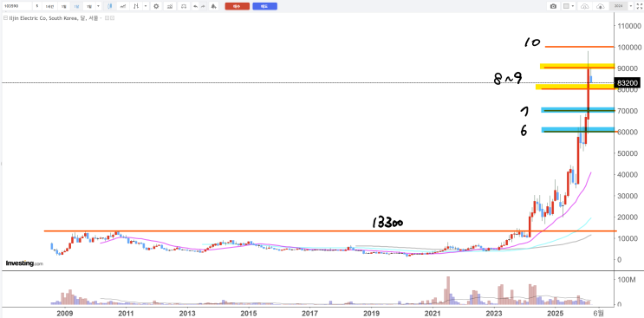Click the 103590 symbol search field
This screenshot has height=318, width=644.
point(16,6)
